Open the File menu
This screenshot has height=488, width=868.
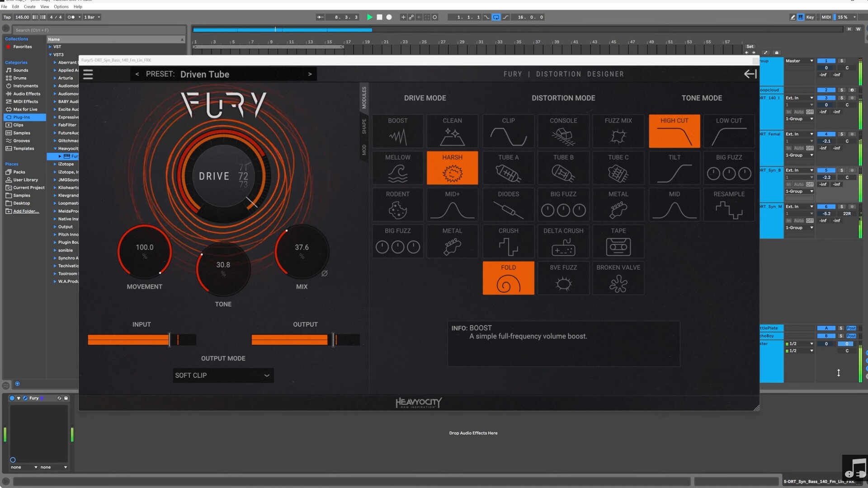pos(4,7)
